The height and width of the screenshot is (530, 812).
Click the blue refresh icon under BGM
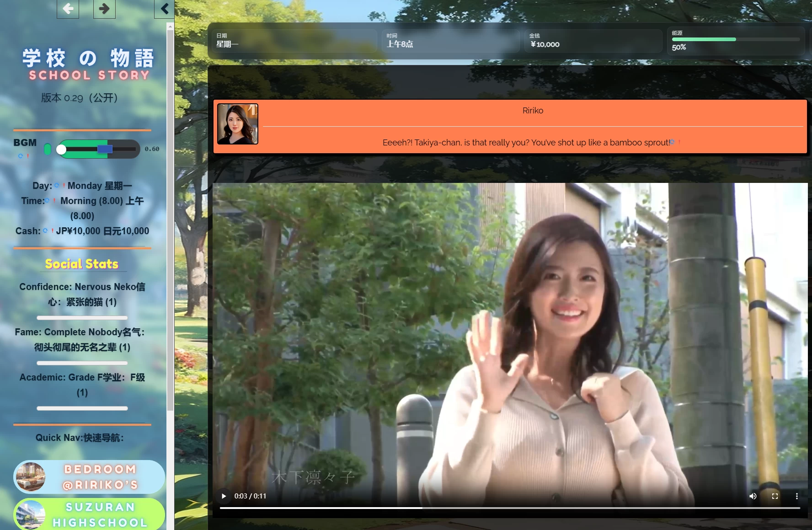(20, 156)
